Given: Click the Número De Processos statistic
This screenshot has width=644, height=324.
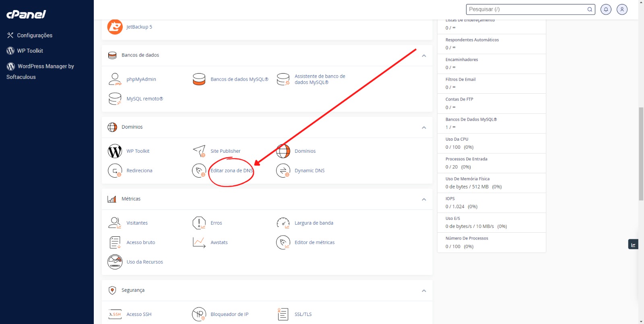Looking at the screenshot, I should click(491, 242).
